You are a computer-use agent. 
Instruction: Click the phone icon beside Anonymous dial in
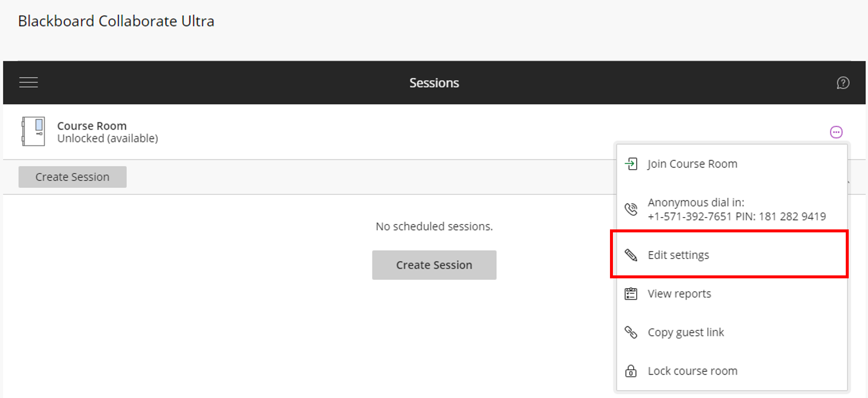pyautogui.click(x=631, y=209)
